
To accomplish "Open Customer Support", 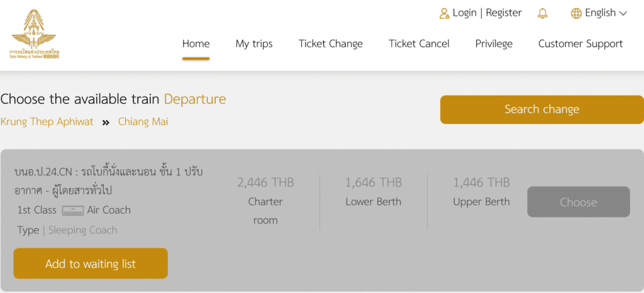I will coord(580,44).
